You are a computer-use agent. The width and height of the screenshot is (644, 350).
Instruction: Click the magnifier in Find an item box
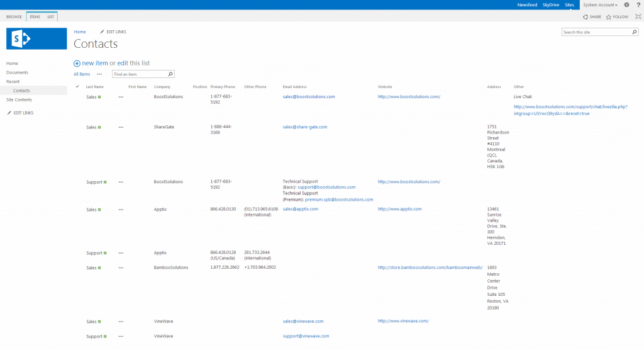click(170, 74)
